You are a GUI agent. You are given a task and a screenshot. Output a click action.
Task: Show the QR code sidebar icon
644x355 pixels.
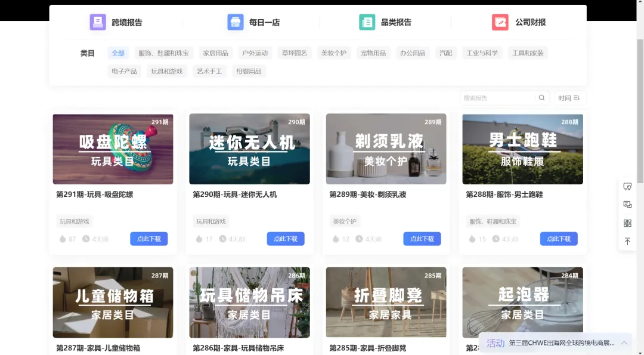coord(627,223)
